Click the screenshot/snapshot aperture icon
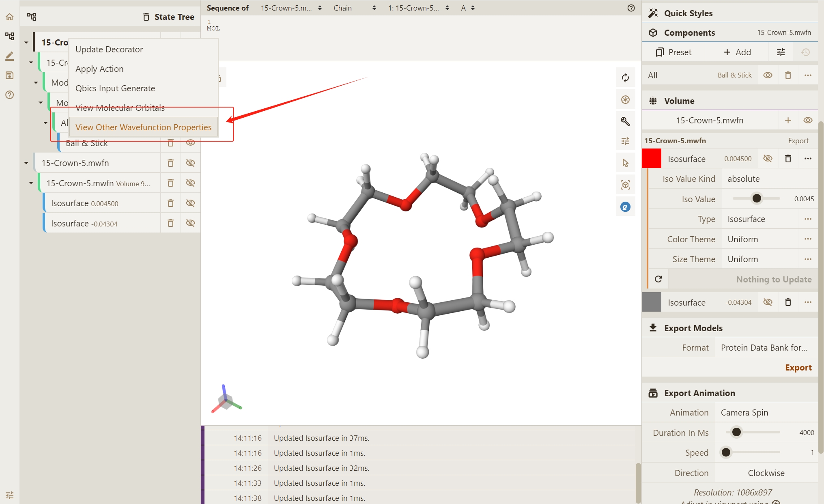The image size is (824, 504). 625,100
